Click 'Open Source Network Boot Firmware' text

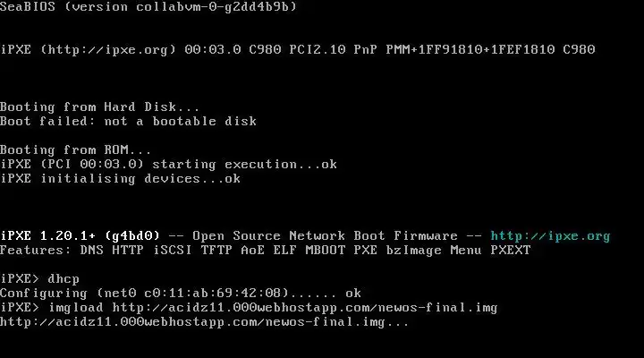[325, 236]
